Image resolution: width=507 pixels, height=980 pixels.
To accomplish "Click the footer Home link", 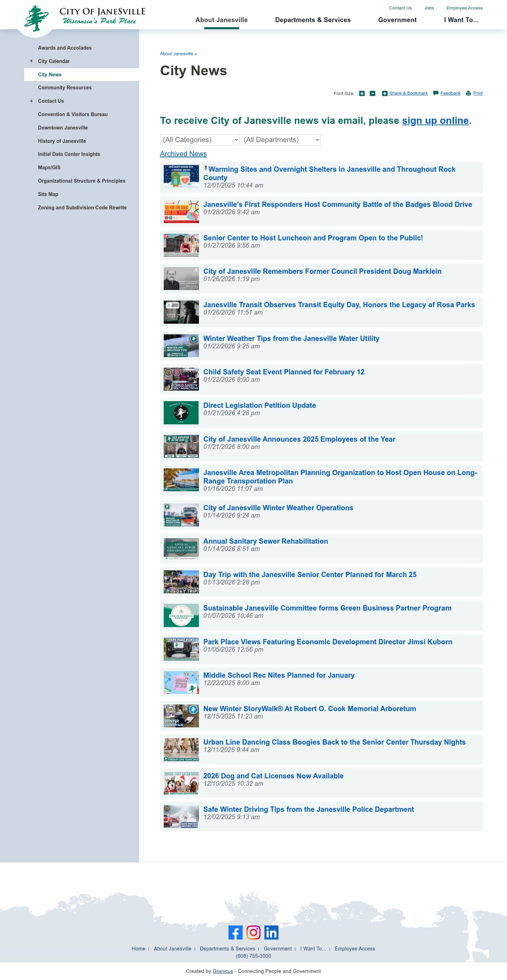I will [x=138, y=948].
